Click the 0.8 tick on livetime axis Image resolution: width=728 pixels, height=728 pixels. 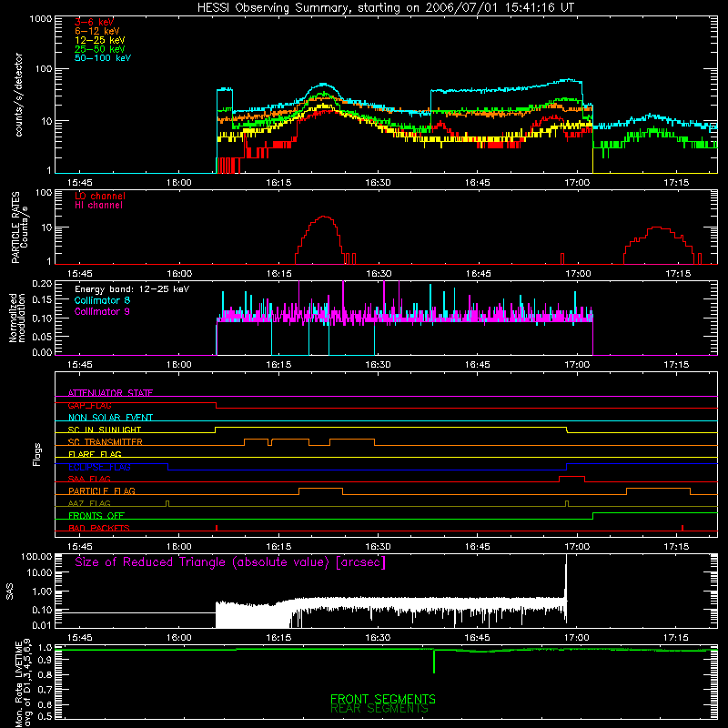coord(45,674)
